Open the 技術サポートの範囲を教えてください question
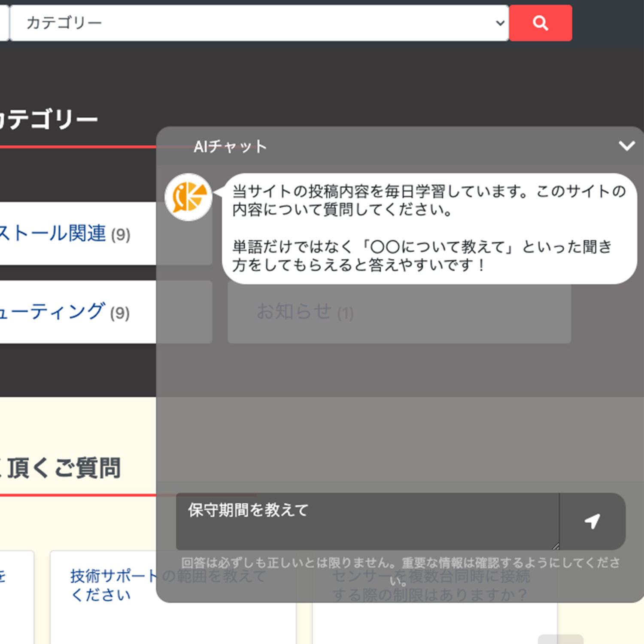 pyautogui.click(x=168, y=585)
